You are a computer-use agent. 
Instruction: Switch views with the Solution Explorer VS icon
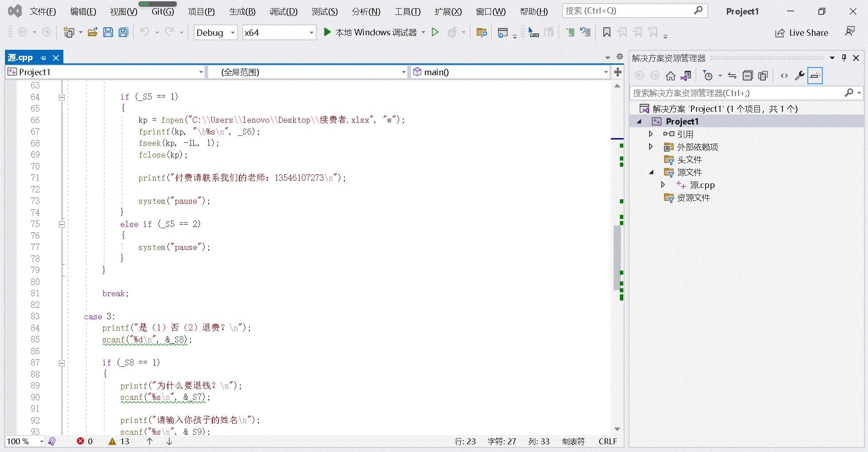point(686,76)
